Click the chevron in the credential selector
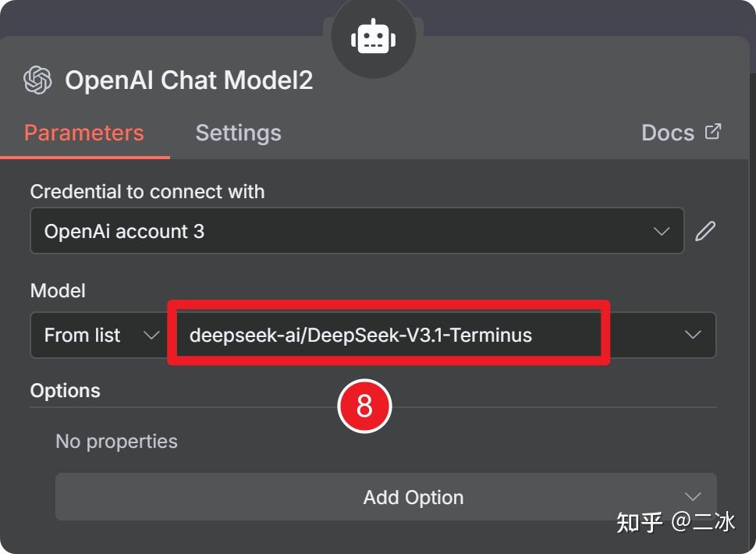This screenshot has width=756, height=554. coord(662,231)
